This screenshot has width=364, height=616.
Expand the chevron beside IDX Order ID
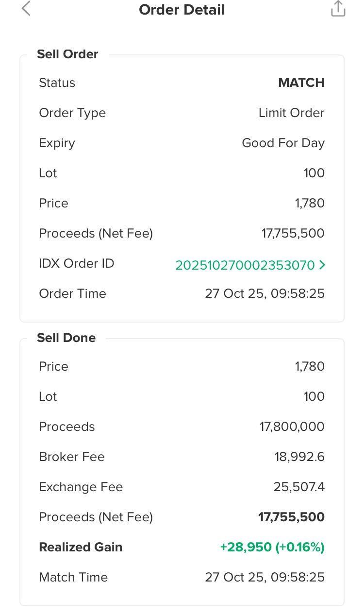pyautogui.click(x=322, y=265)
